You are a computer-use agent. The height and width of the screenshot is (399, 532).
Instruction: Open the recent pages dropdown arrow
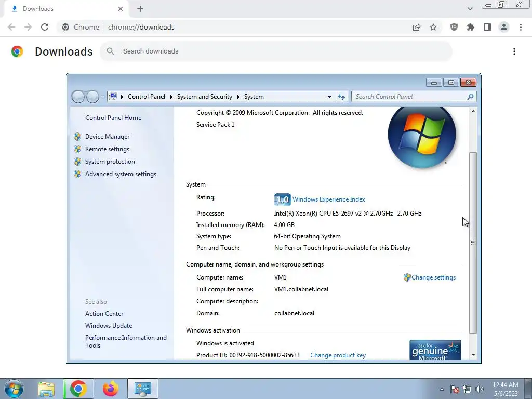[103, 97]
